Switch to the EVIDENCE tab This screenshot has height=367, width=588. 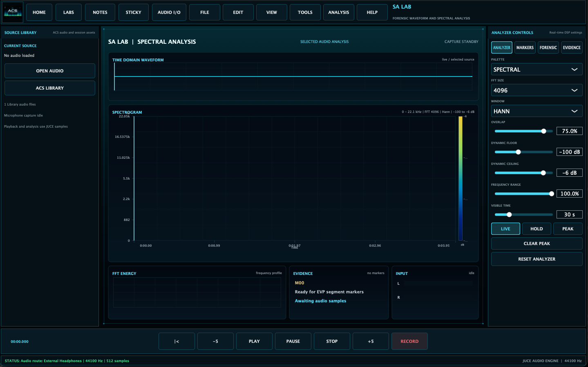(572, 47)
